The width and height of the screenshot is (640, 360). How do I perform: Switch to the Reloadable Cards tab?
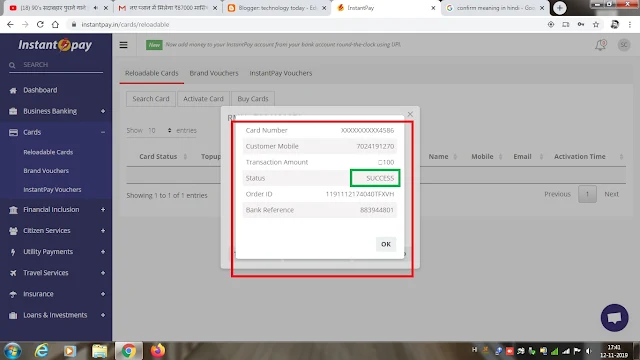[x=151, y=73]
